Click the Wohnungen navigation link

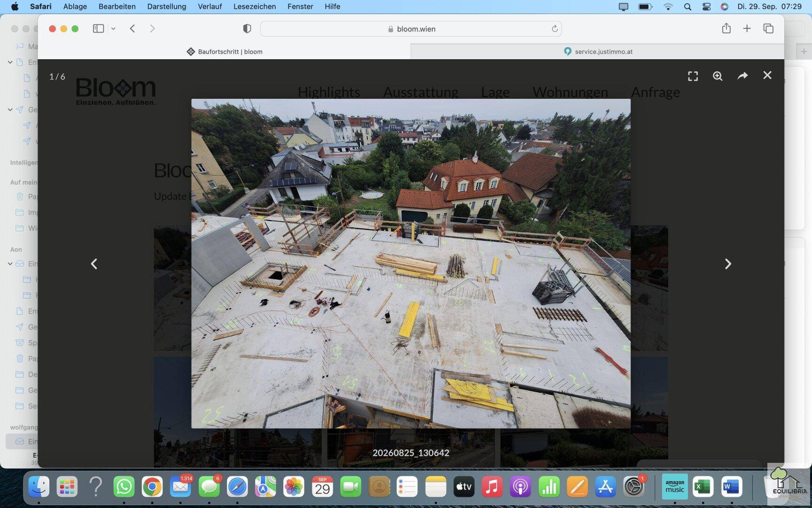coord(570,92)
